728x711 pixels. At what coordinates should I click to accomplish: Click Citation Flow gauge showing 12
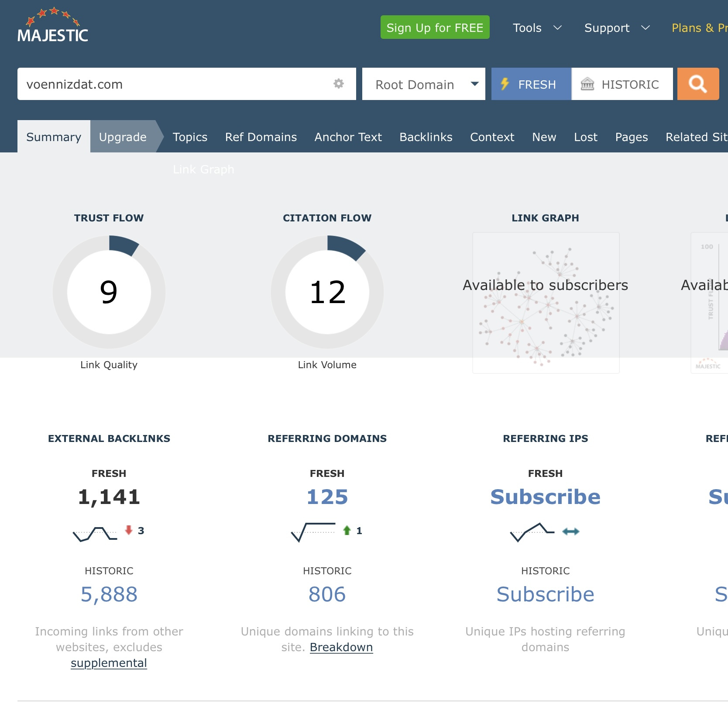[x=327, y=292]
